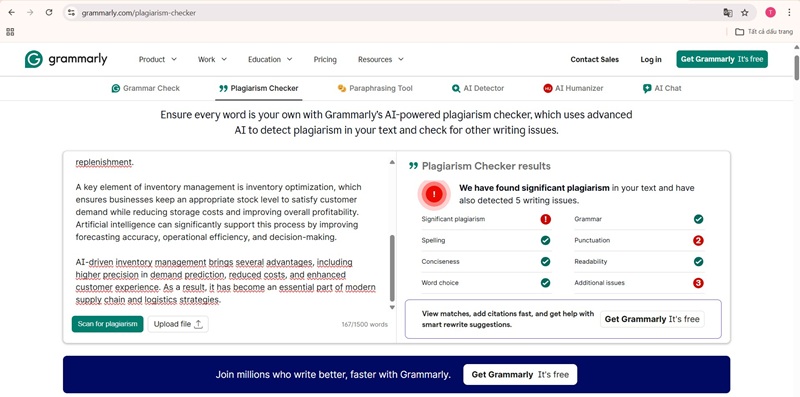800x397 pixels.
Task: Click the Log in link
Action: pyautogui.click(x=651, y=59)
